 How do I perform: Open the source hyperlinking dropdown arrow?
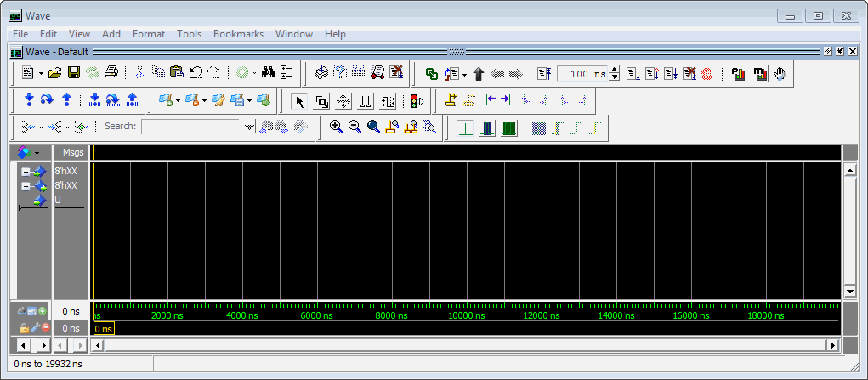[x=465, y=74]
